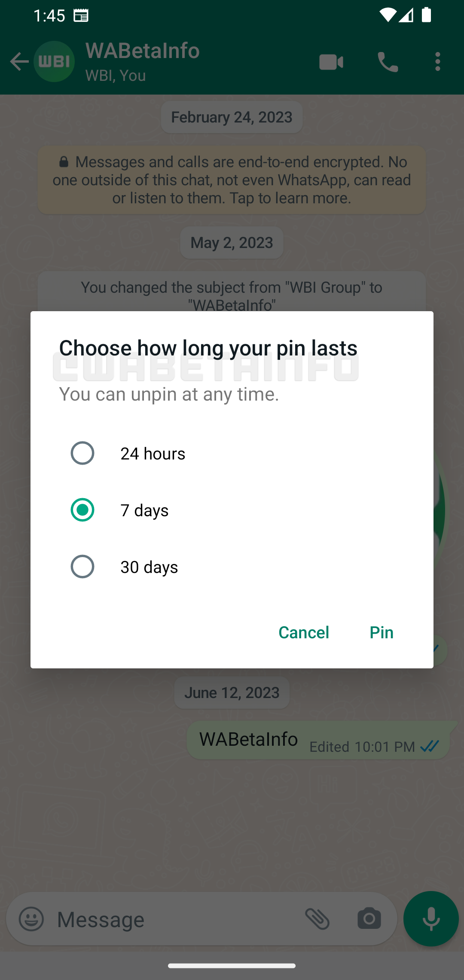Image resolution: width=464 pixels, height=980 pixels.
Task: Select the 7 days pin duration
Action: (x=82, y=510)
